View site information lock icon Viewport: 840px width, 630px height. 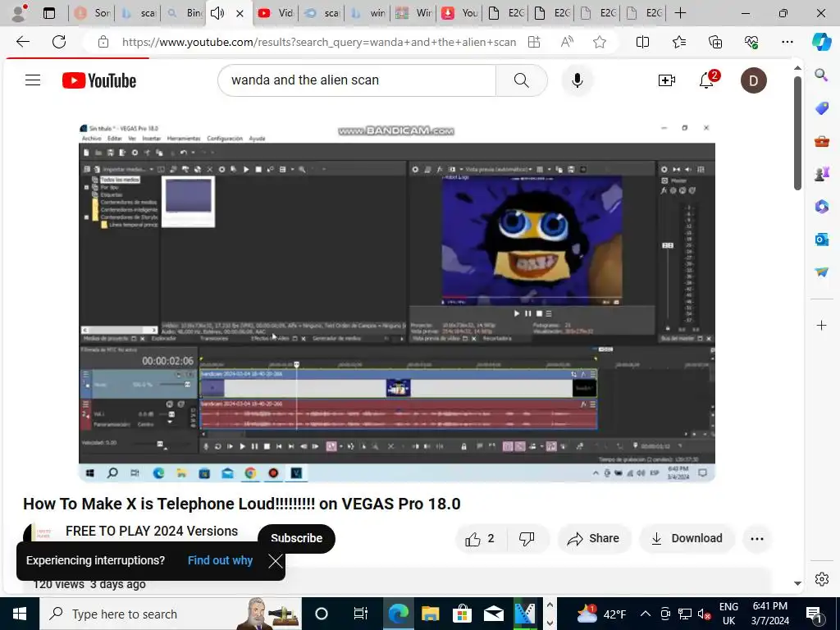(x=103, y=42)
